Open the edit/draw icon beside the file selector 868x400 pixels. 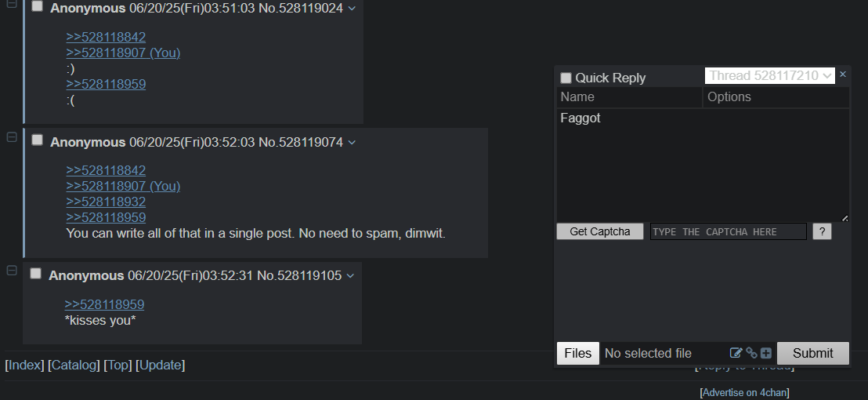click(736, 353)
